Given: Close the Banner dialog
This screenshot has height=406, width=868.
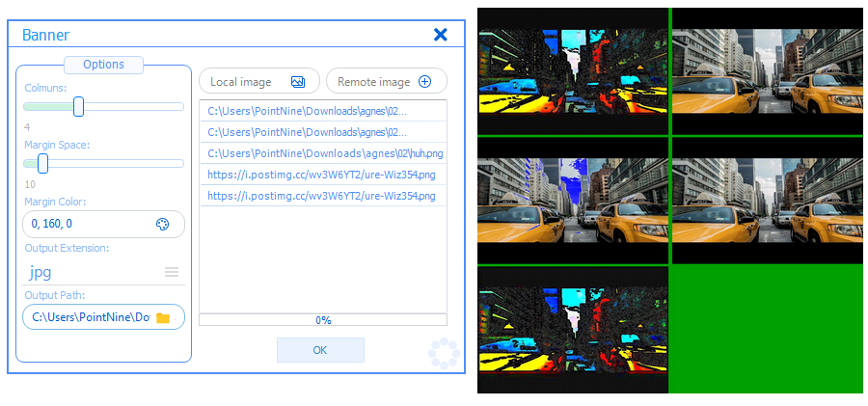Looking at the screenshot, I should point(440,35).
